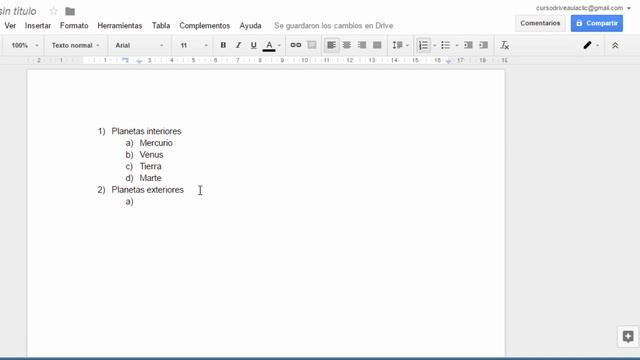Click the document title 'sin título'
Screen dimensions: 640x360
coord(18,11)
